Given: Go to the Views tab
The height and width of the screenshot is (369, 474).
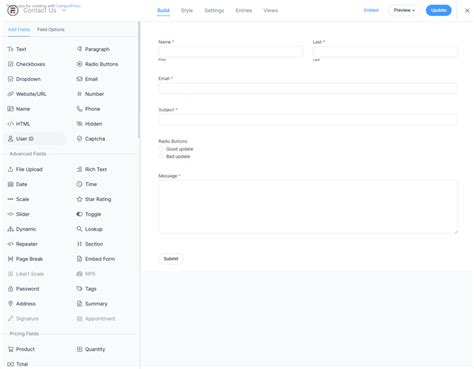Looking at the screenshot, I should click(271, 11).
